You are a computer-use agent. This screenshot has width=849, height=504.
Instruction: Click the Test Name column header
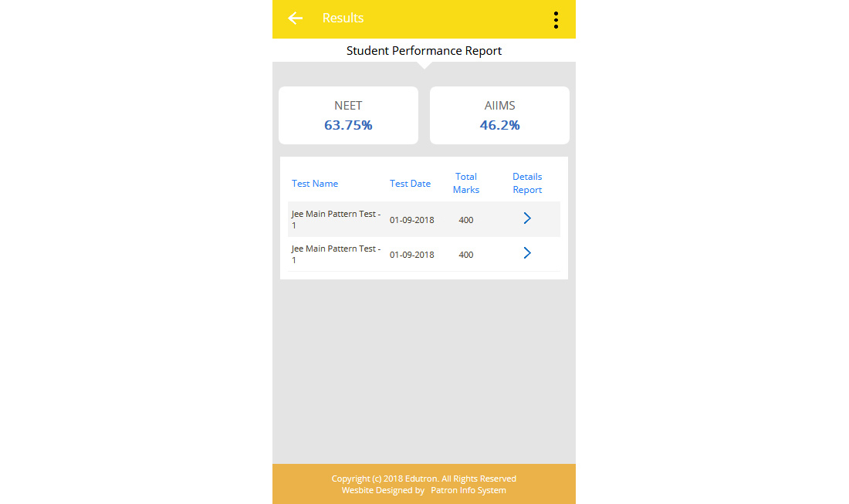pyautogui.click(x=315, y=184)
